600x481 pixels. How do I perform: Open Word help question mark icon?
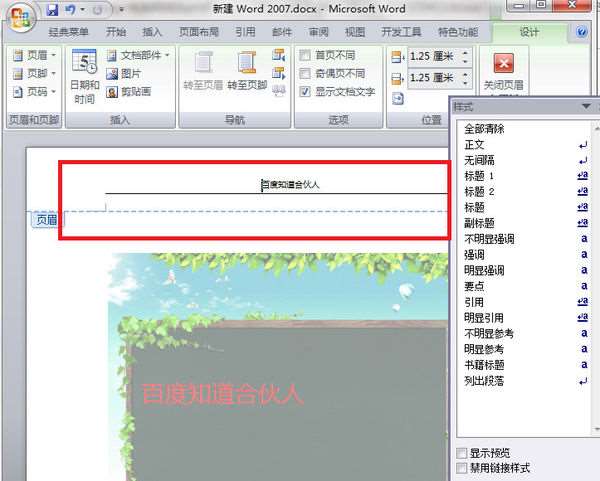[582, 32]
